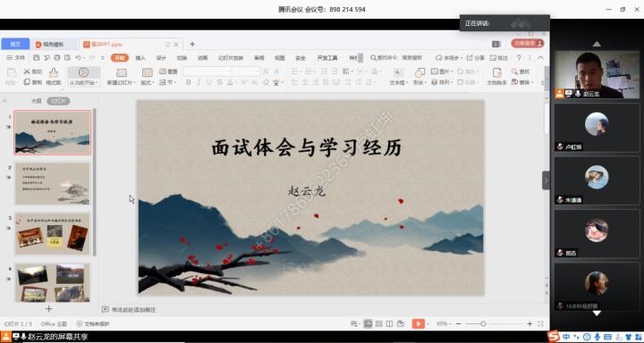Viewport: 644px width, 343px height.
Task: Click the add slide plus below thumbnails
Action: [x=49, y=308]
